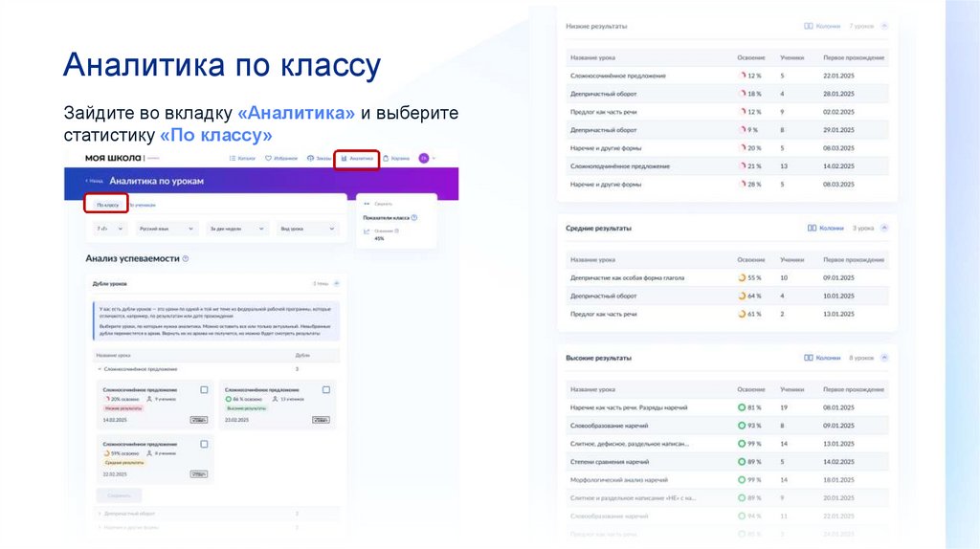Screen dimensions: 980x549
Task: Click 81% ring in Разряды наречий row
Action: pos(742,407)
